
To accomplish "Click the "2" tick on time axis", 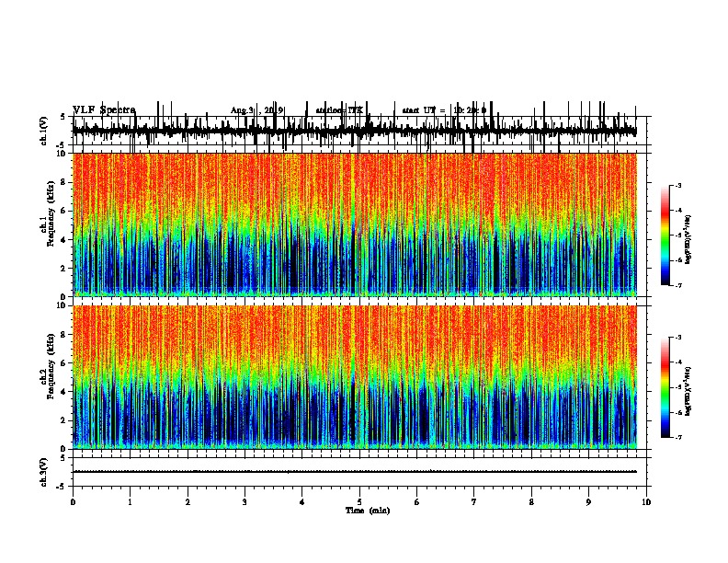I will pyautogui.click(x=188, y=502).
